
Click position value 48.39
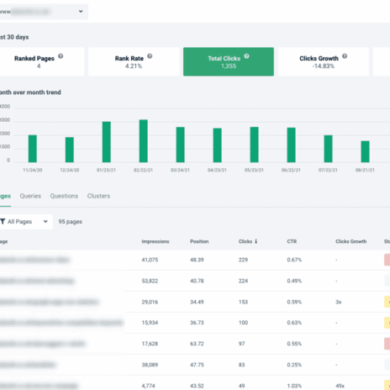(197, 260)
